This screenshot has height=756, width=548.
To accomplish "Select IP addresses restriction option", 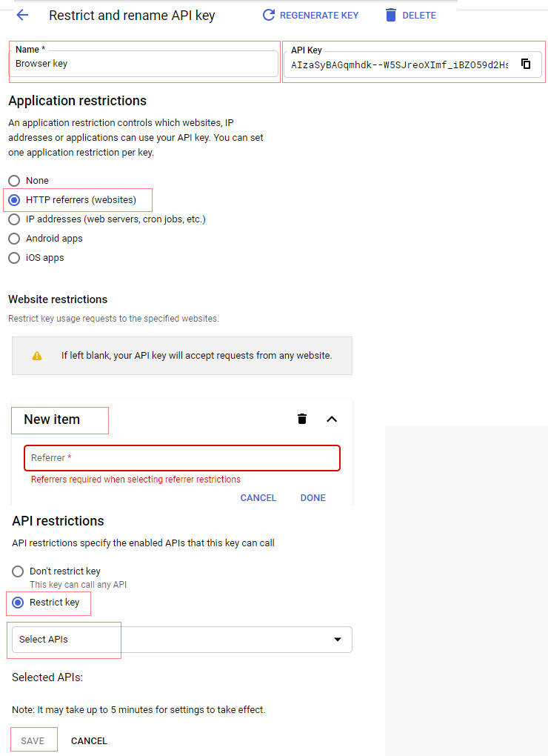I will pos(14,219).
